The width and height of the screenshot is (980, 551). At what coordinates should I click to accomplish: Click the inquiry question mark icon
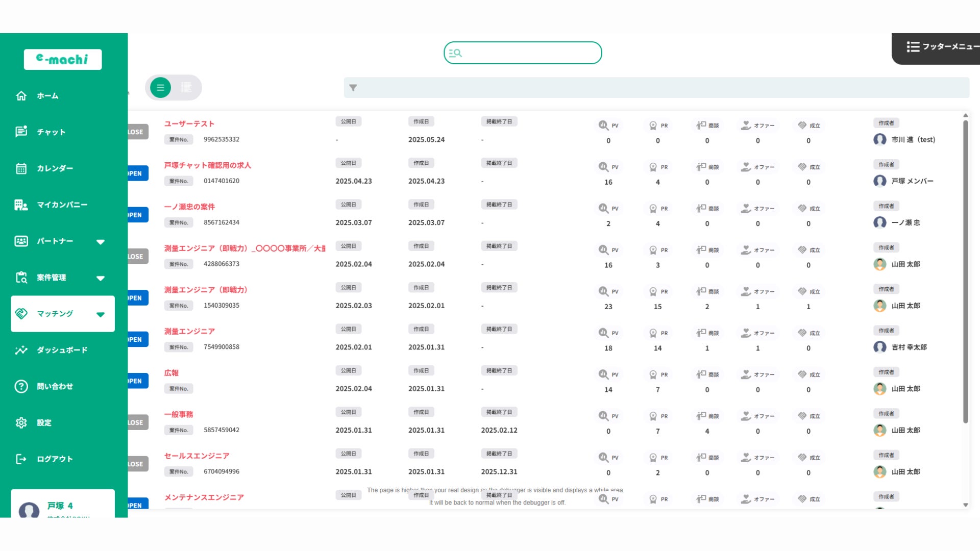point(21,386)
